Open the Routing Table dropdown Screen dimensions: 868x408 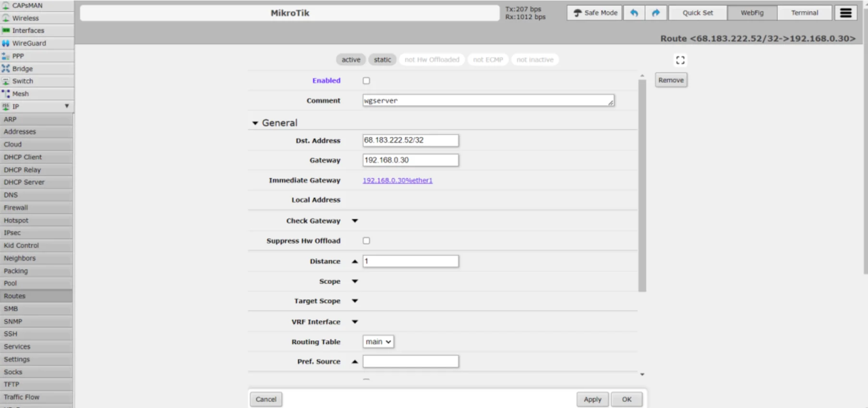click(x=378, y=342)
